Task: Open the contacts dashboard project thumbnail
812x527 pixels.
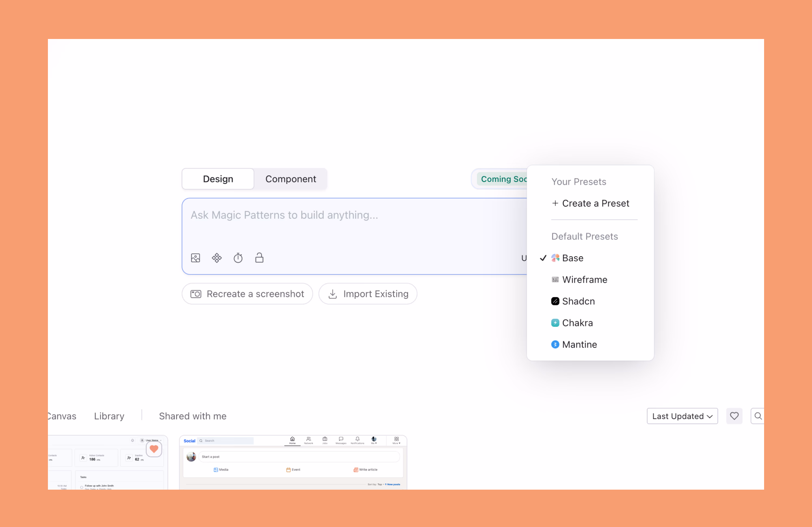Action: coord(108,462)
